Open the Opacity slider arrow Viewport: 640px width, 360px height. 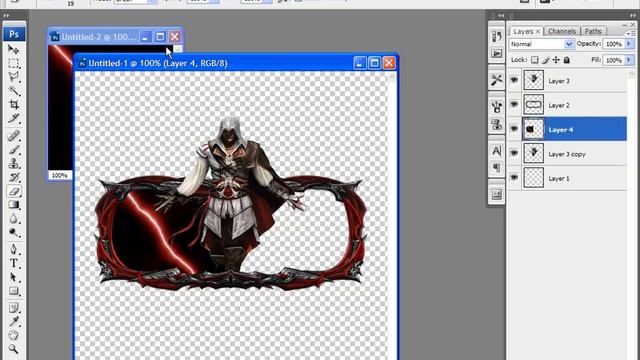coord(629,44)
